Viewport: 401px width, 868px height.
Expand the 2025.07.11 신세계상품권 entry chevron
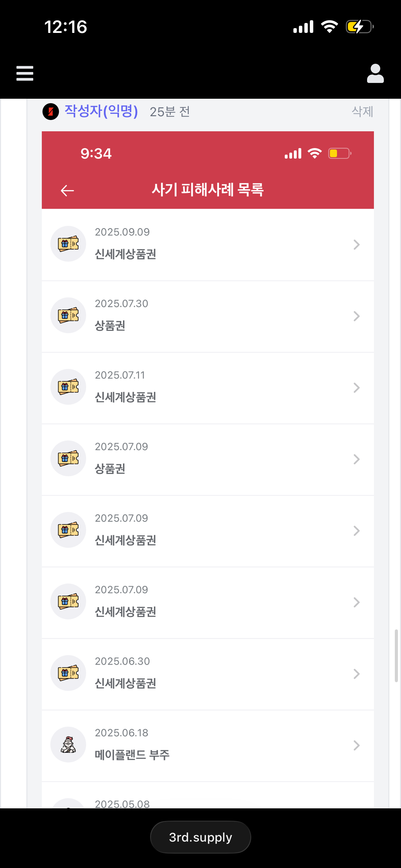[356, 388]
